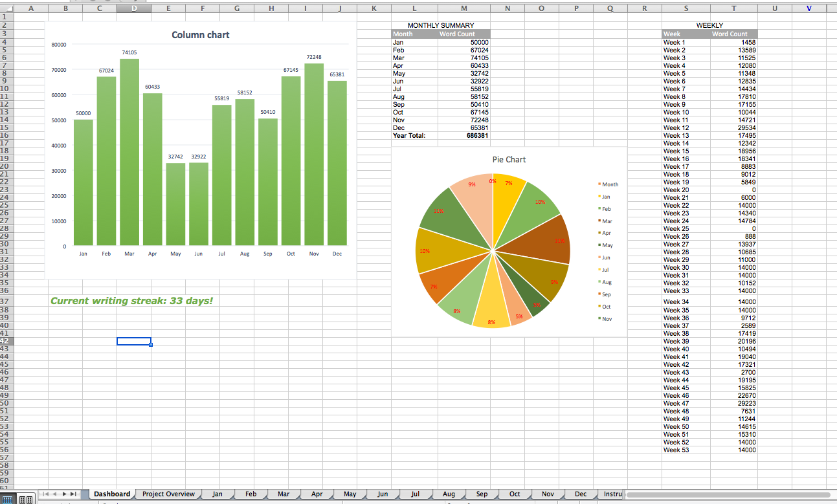Click the Feb pie legend swatch

(x=599, y=209)
